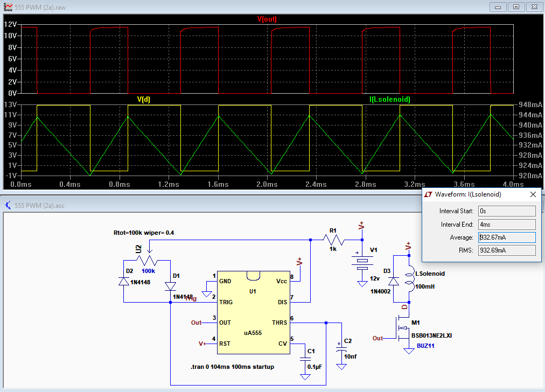Screen dimensions: 545x392
Task: Click the 12V axis label on upper plot
Action: tap(10, 24)
